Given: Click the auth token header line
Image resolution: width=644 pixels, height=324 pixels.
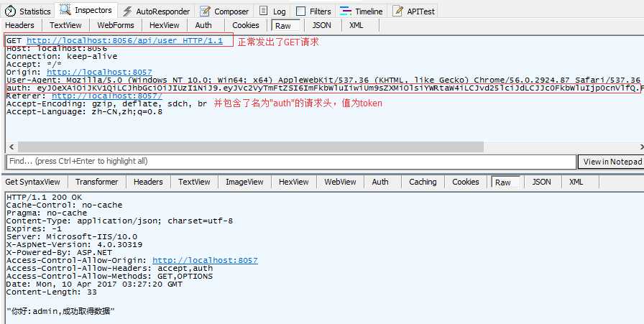Looking at the screenshot, I should coord(323,88).
